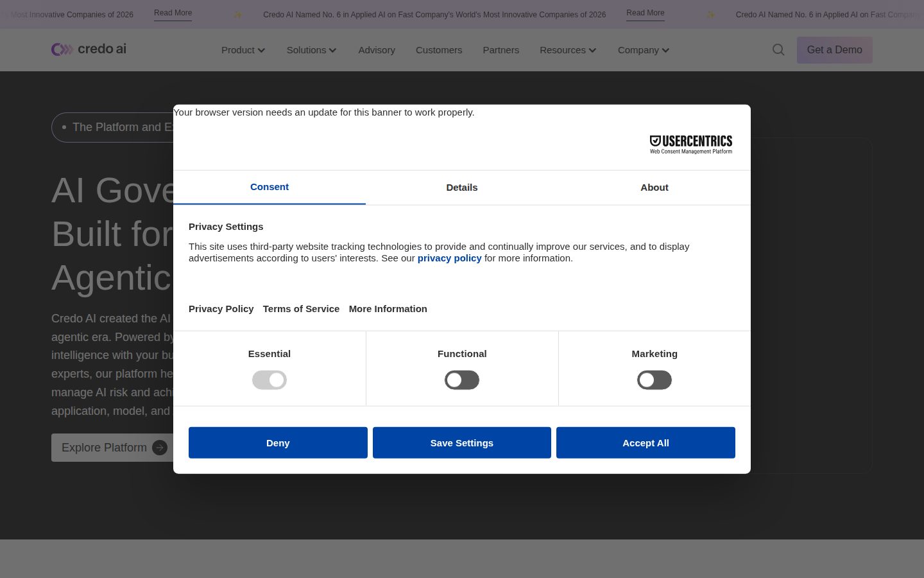Click the Privacy Settings heading

(x=226, y=227)
